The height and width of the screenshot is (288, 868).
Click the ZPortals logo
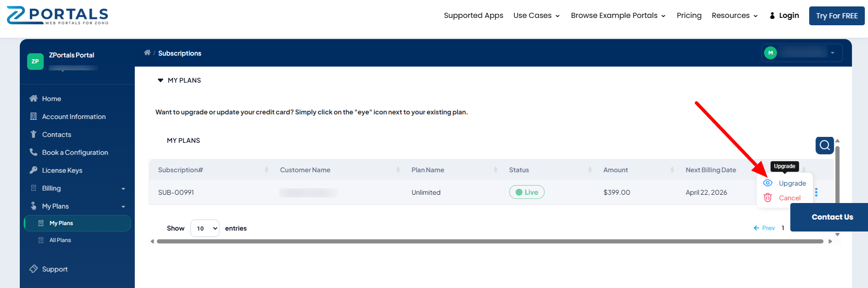coord(57,15)
